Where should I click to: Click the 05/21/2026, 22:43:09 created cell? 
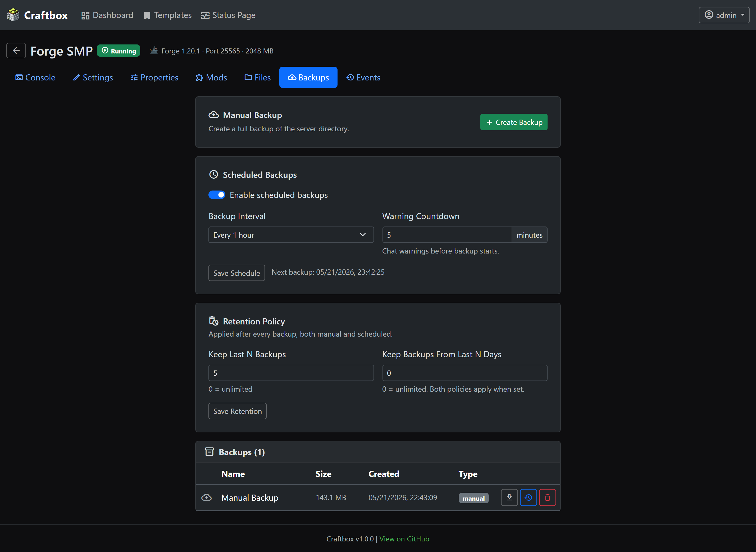pos(403,497)
